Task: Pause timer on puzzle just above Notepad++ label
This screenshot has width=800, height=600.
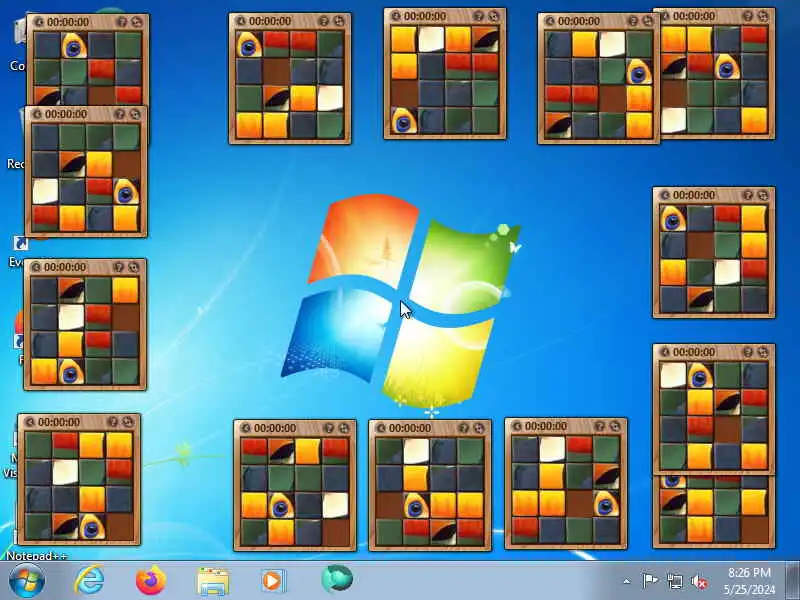Action: point(30,422)
